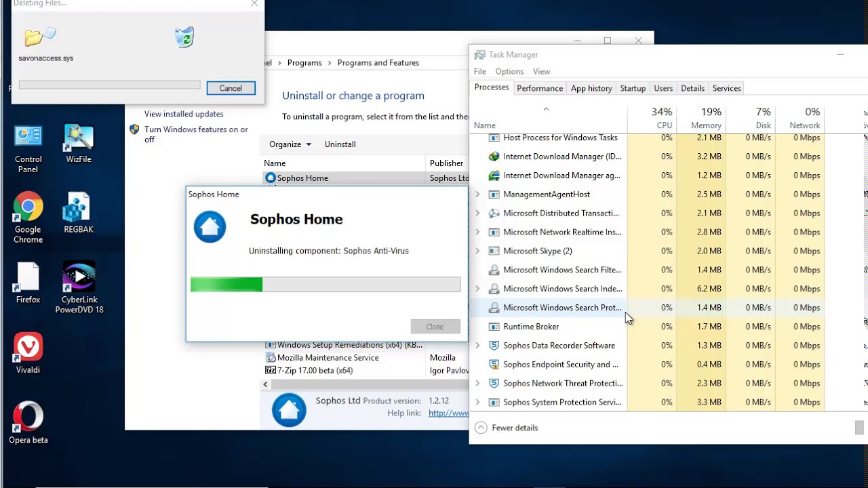Screen dimensions: 868x488
Task: Click the Runtime Broker process icon
Action: [494, 327]
